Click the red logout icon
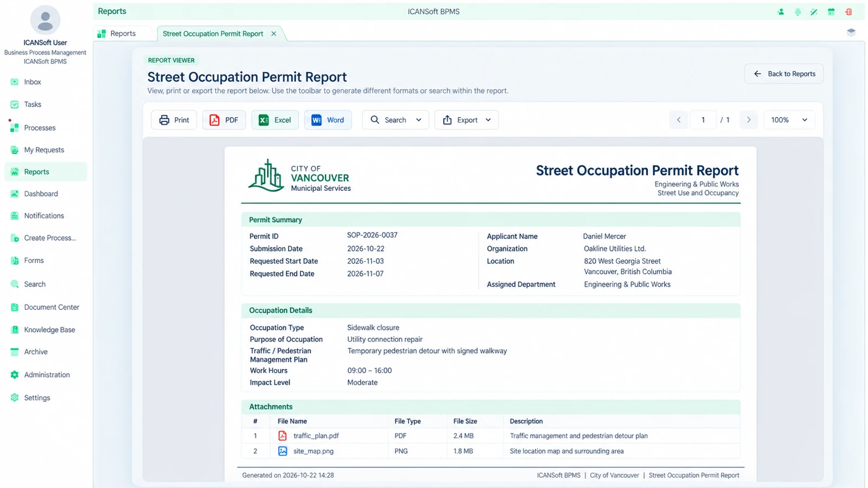Image resolution: width=868 pixels, height=488 pixels. [x=848, y=12]
